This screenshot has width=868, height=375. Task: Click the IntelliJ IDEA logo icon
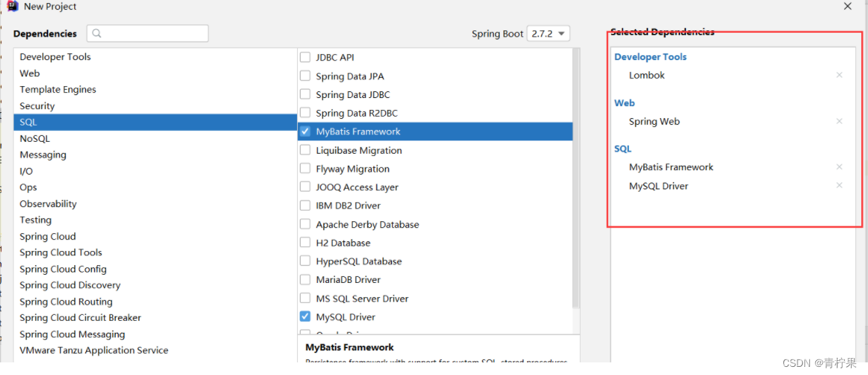(x=13, y=7)
